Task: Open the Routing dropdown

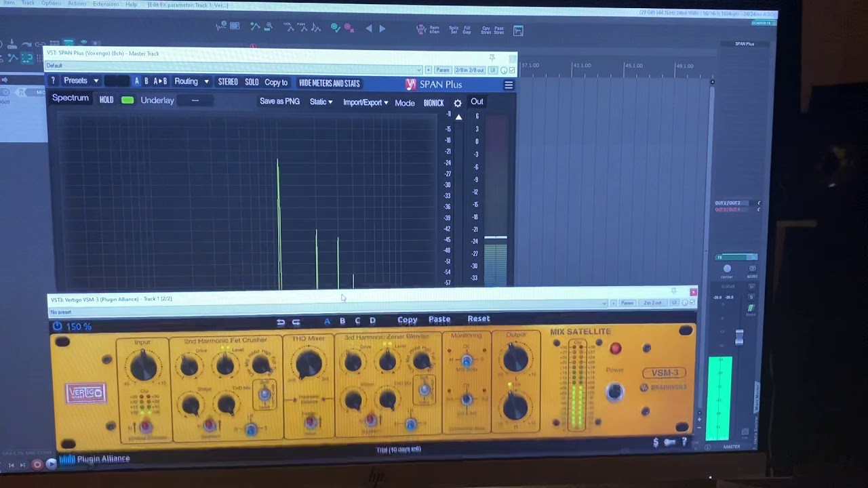Action: click(191, 81)
